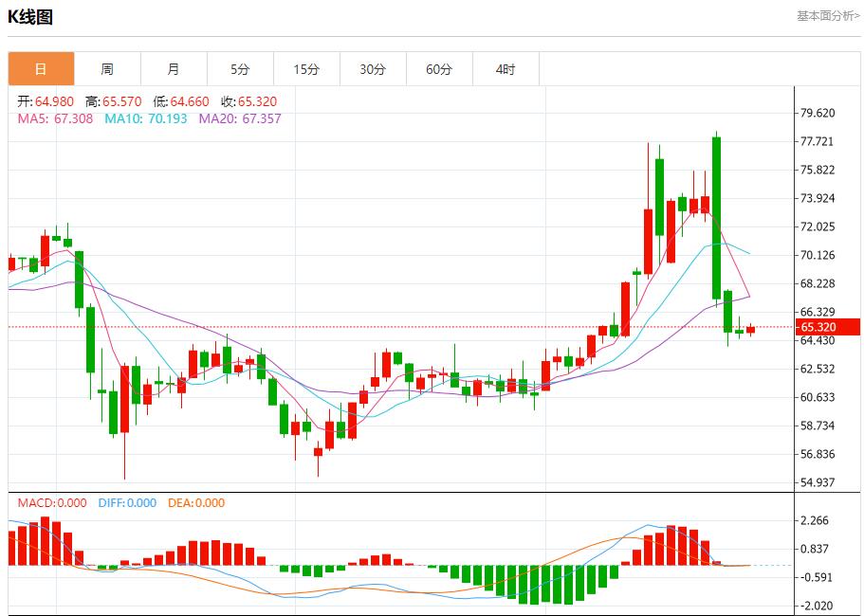Viewport: 864px width, 616px height.
Task: Click the 79.620 price axis label
Action: [818, 113]
